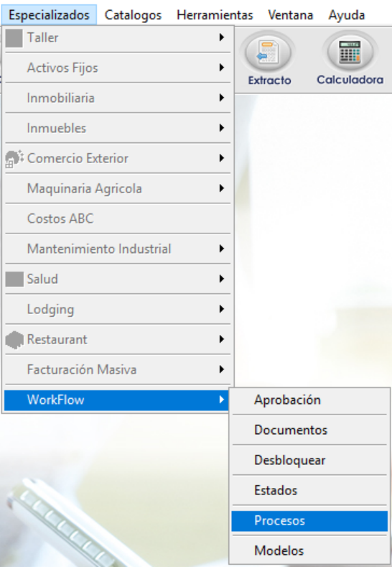Click the gray icon beside Taller
The width and height of the screenshot is (392, 567).
(x=14, y=37)
